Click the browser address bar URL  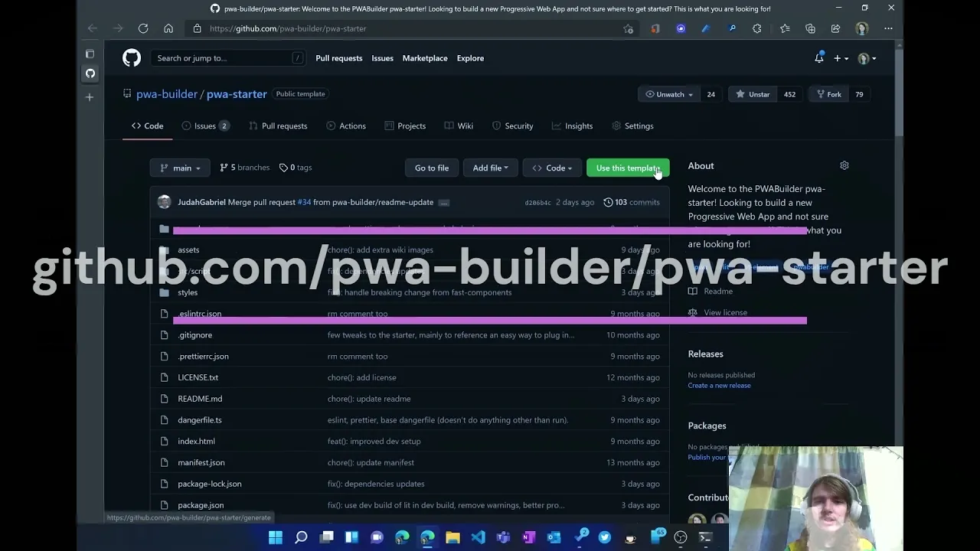point(288,28)
